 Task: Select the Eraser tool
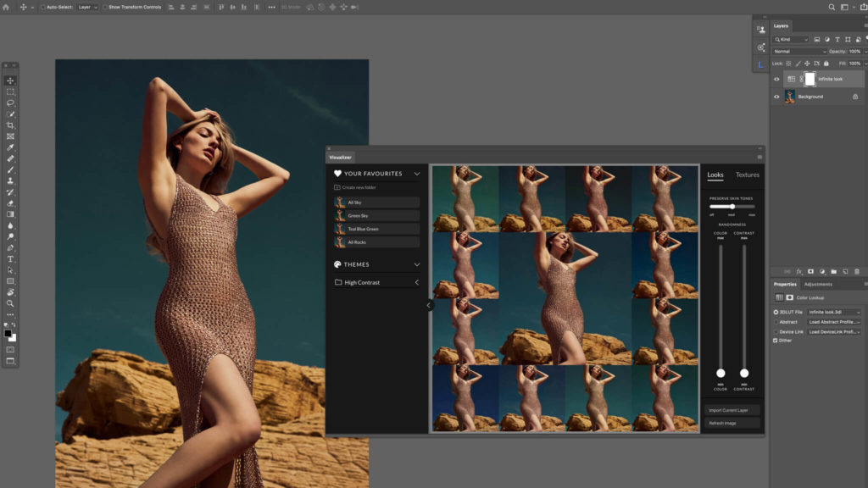click(10, 203)
